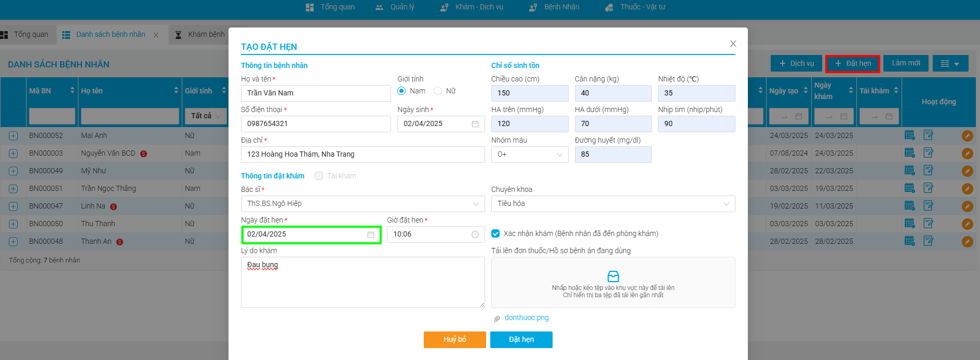Open Bác sĩ dropdown ThS.BS.Ngô Hiệp
This screenshot has height=360, width=980.
[x=363, y=204]
